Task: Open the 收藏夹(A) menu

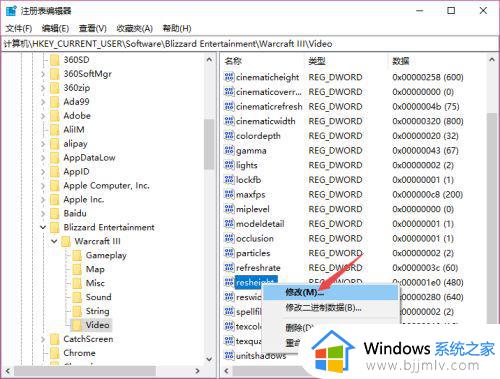Action: point(134,28)
